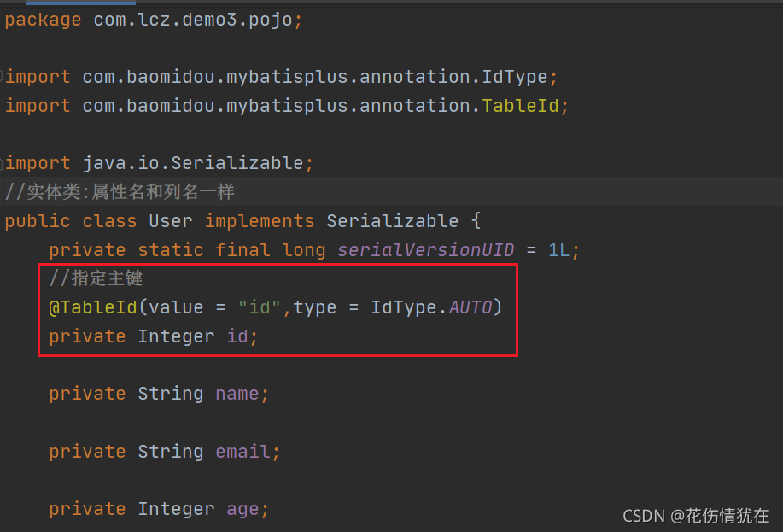783x532 pixels.
Task: Click the fold end marker beside java.io.Serializable import
Action: click(x=2, y=163)
